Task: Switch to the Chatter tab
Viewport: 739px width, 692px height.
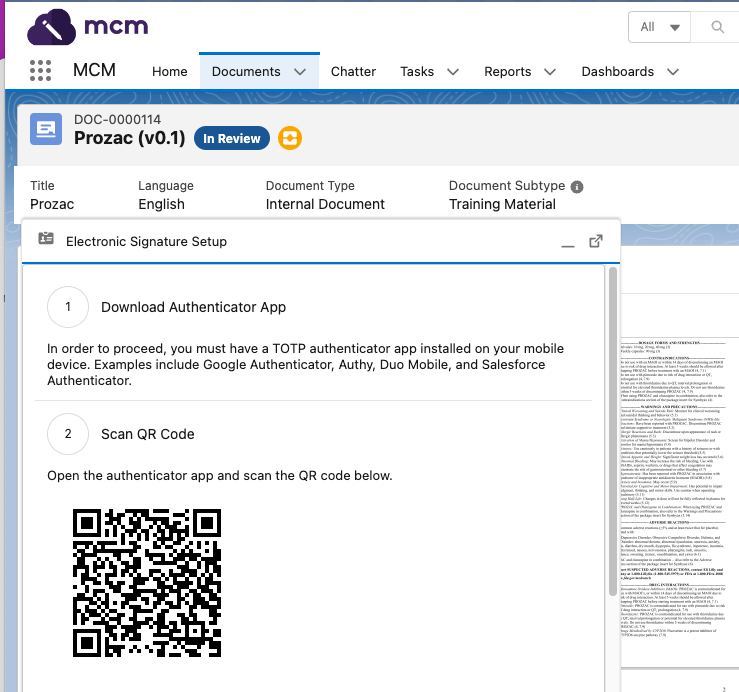Action: tap(353, 72)
